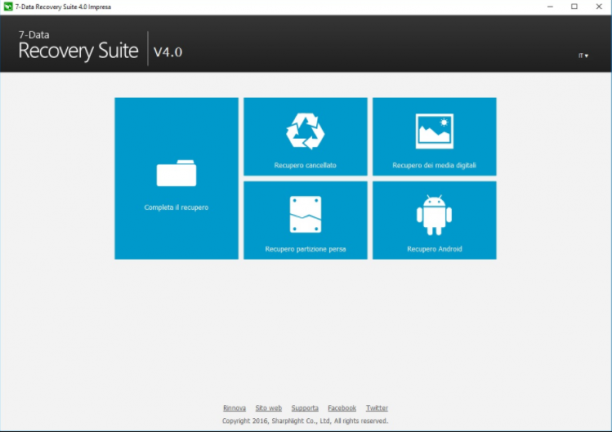Screen dimensions: 612x432
Task: Open the Supporto link
Action: (x=305, y=408)
